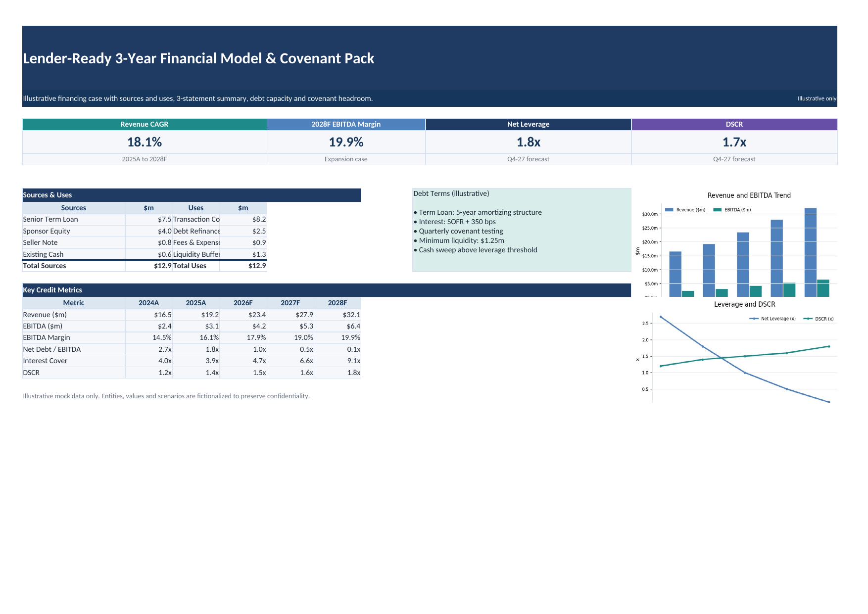The height and width of the screenshot is (614, 868).
Task: Click the title 'Lender-Ready 3-Year Financial Model & Covenant Pack'
Action: [x=198, y=58]
